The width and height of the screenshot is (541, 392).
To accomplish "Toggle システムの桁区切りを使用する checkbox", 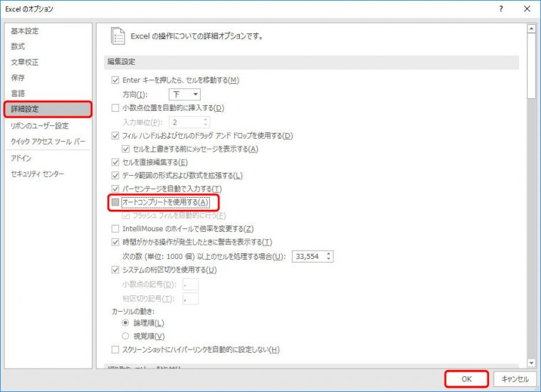I will click(115, 270).
